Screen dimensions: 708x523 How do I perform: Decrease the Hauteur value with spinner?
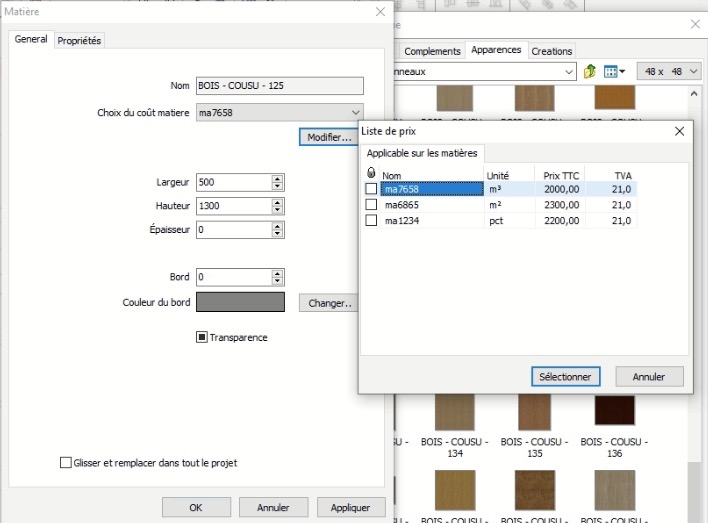277,210
